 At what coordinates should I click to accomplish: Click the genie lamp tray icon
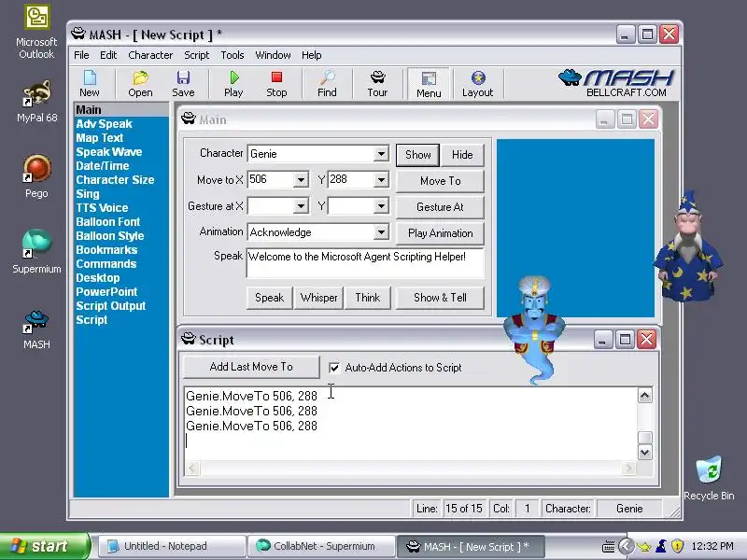point(644,546)
